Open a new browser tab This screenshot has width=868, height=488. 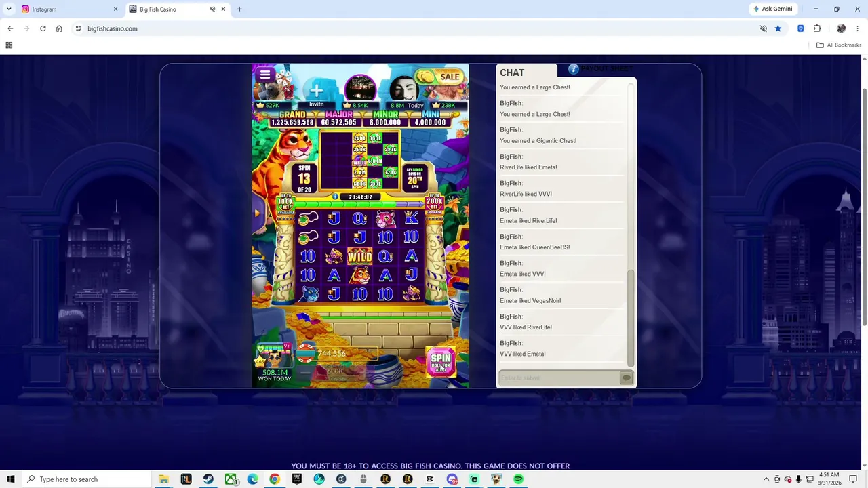click(x=239, y=9)
